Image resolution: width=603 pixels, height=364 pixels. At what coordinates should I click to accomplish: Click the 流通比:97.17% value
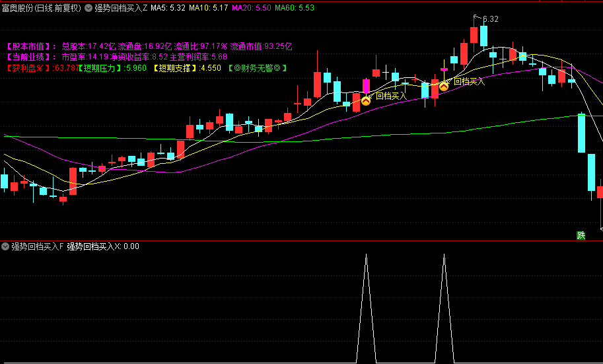(201, 47)
